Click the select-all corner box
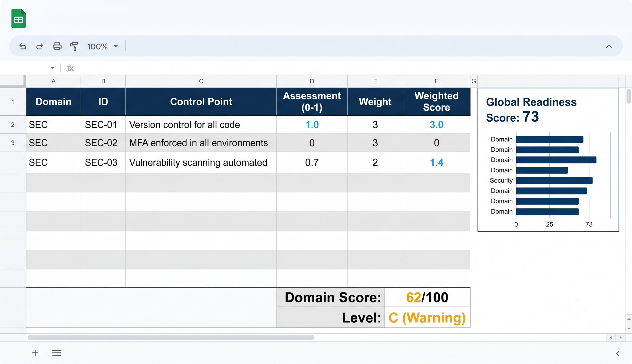The image size is (632, 364). coord(13,81)
